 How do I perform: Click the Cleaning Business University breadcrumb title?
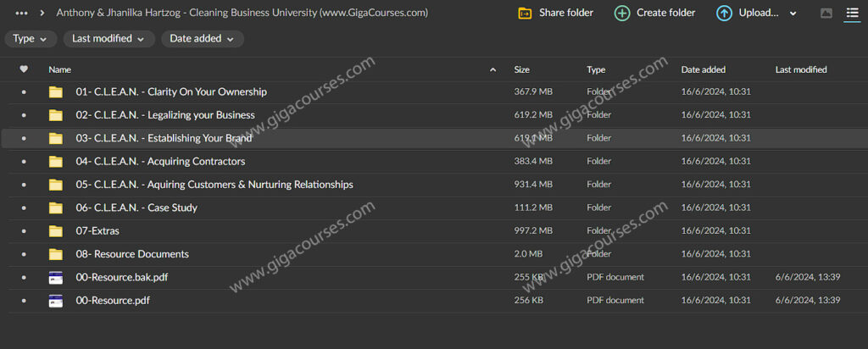[242, 13]
